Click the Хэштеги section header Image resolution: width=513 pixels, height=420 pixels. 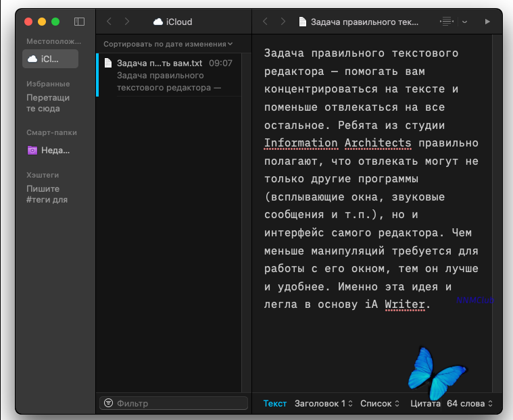point(43,175)
